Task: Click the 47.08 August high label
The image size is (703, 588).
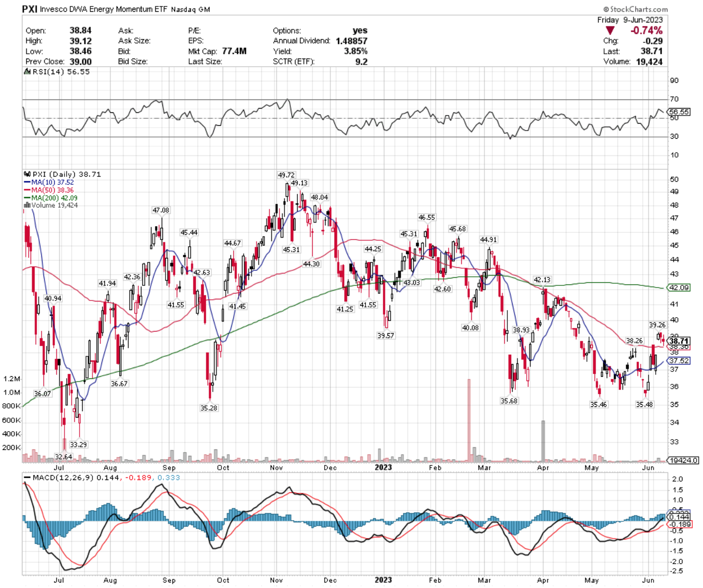Action: click(161, 210)
